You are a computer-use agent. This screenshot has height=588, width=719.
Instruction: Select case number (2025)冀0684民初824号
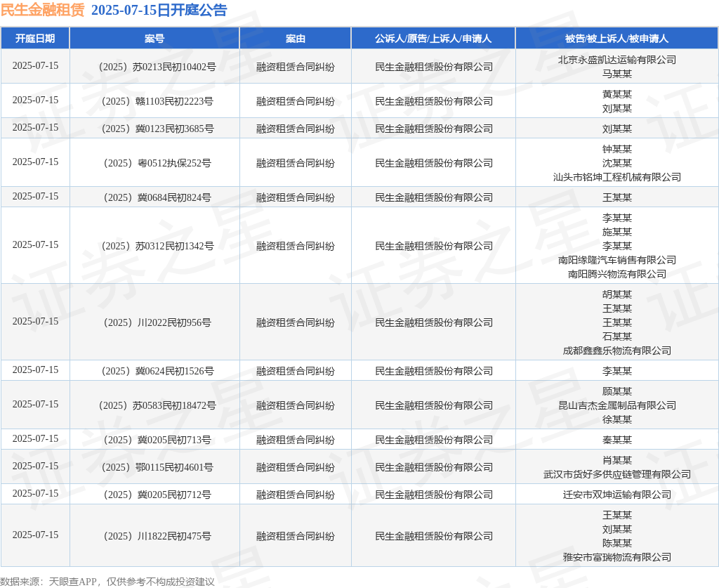157,197
